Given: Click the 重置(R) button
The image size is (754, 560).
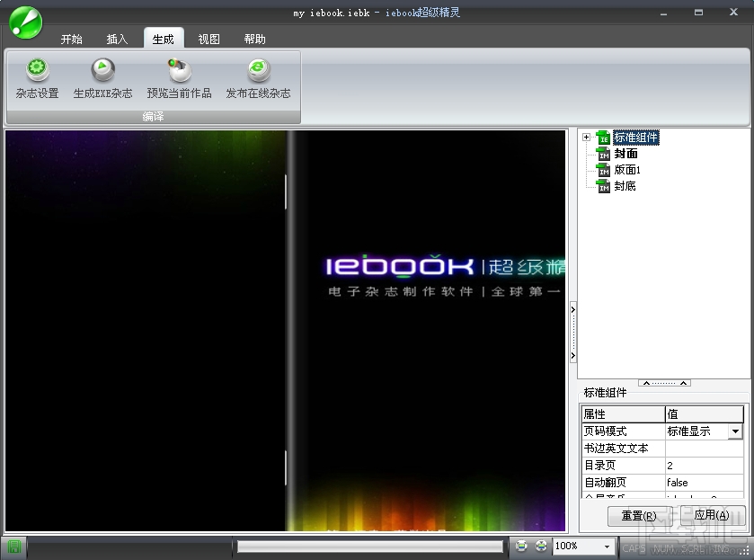Looking at the screenshot, I should (639, 516).
